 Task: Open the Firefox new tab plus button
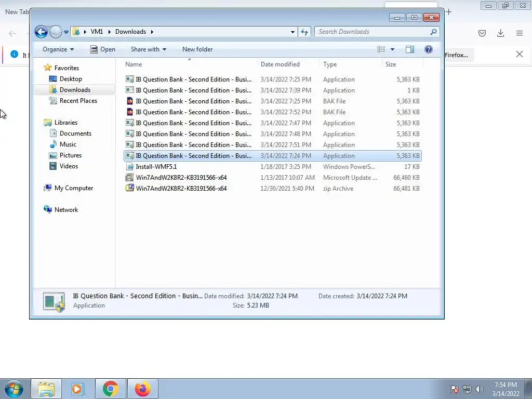click(449, 12)
